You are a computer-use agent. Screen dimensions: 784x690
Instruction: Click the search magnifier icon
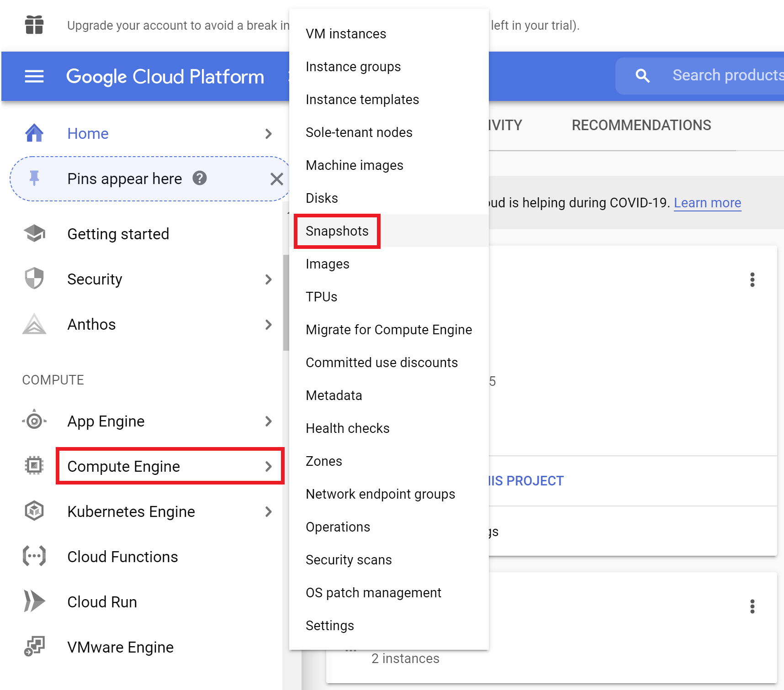[x=642, y=75]
